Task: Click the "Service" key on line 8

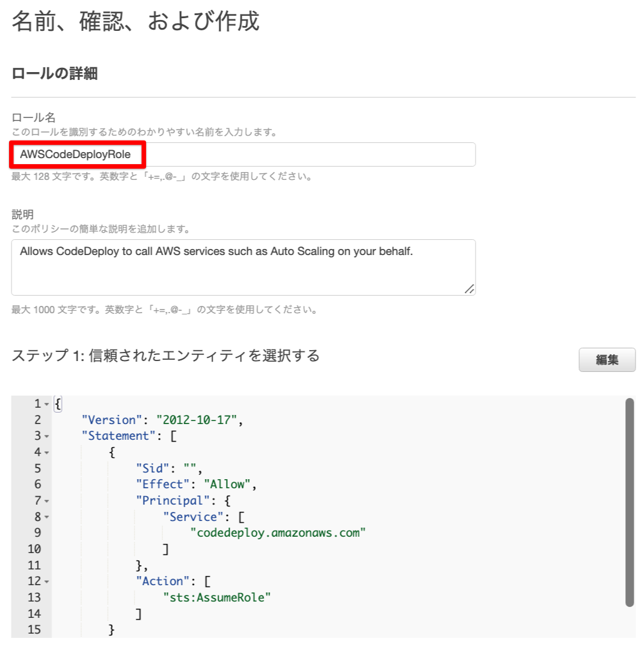Action: pos(193,517)
